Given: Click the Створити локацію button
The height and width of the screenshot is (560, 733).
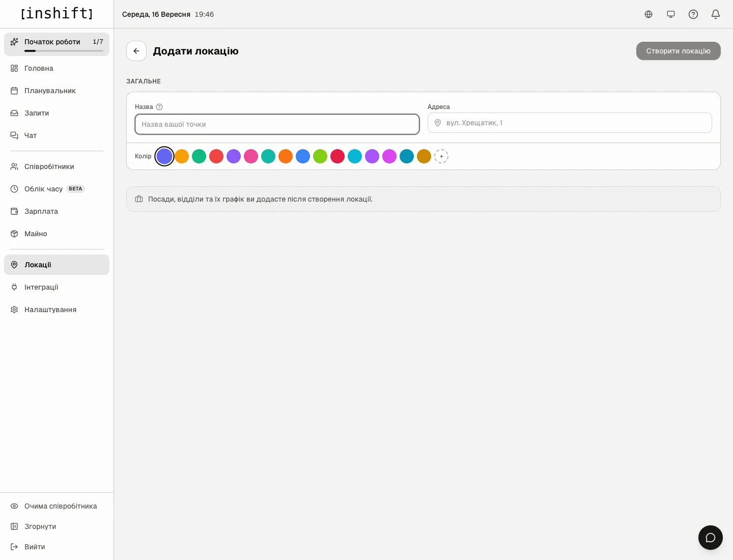Looking at the screenshot, I should click(679, 51).
